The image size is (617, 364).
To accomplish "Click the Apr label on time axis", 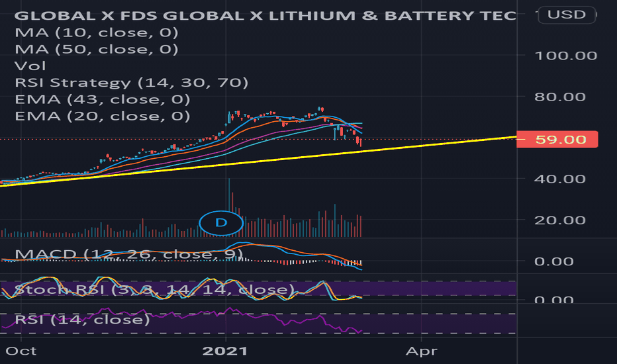I will pyautogui.click(x=422, y=351).
